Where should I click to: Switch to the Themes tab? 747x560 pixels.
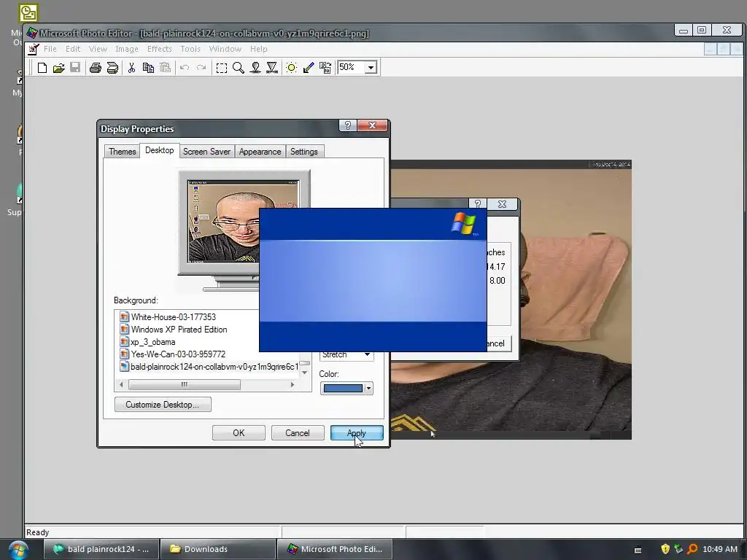[123, 152]
